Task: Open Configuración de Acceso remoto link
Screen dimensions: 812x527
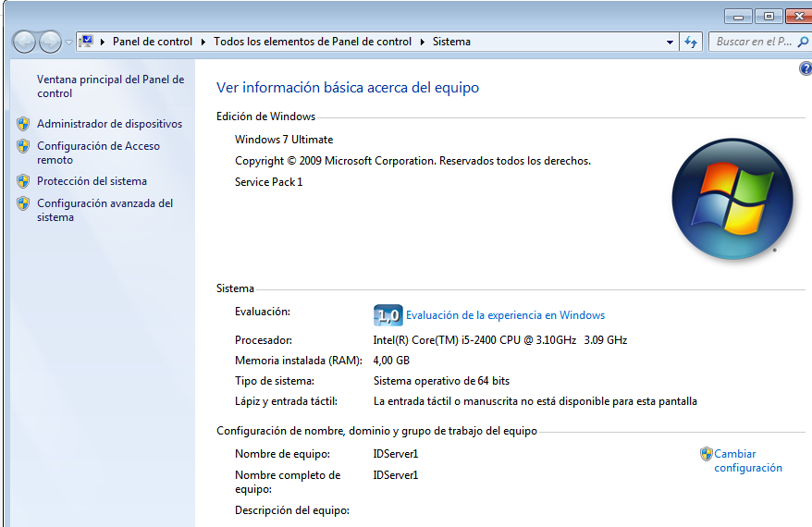Action: point(98,153)
